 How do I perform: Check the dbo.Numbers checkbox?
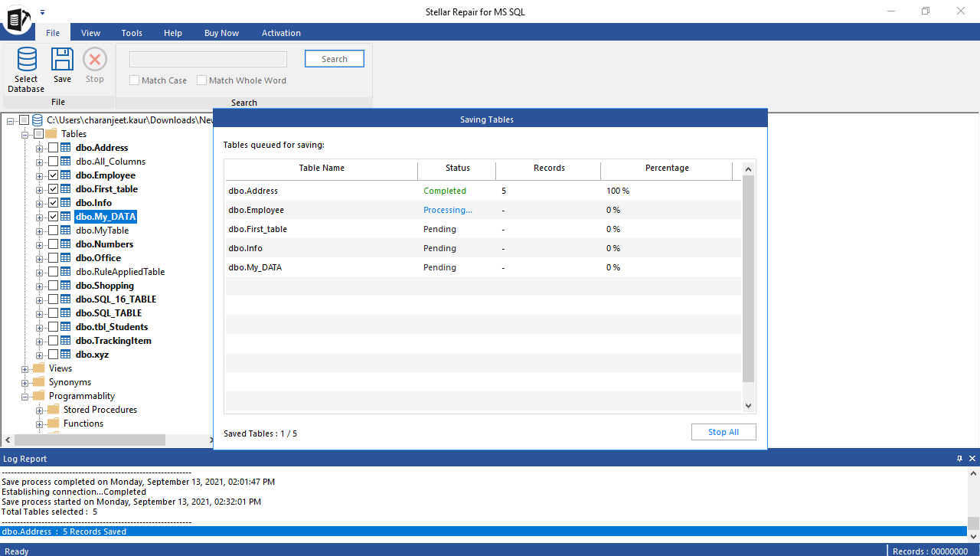tap(53, 244)
